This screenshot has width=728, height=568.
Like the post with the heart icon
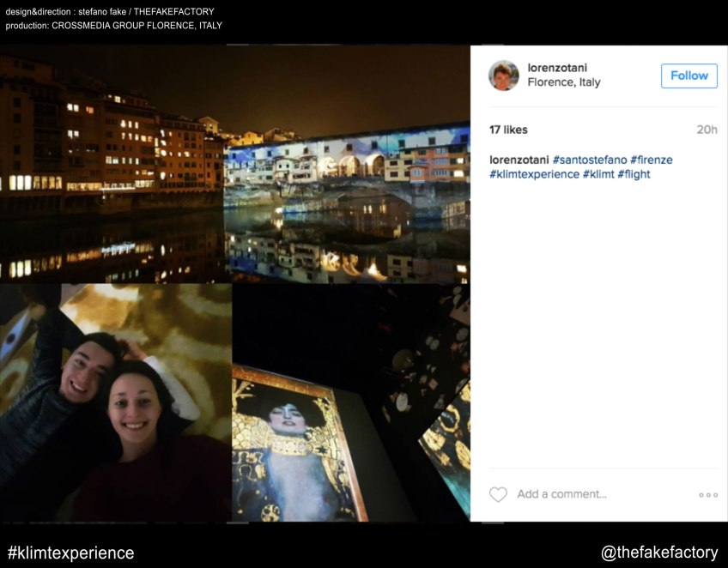pyautogui.click(x=498, y=495)
